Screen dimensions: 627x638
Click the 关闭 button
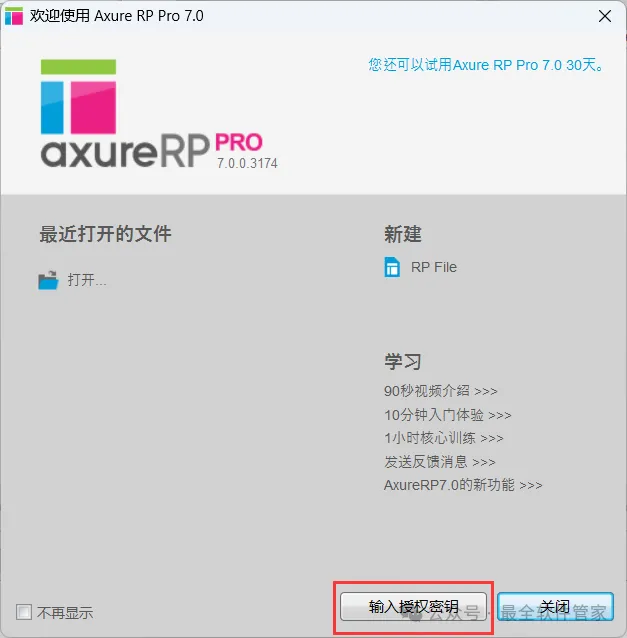[x=555, y=606]
